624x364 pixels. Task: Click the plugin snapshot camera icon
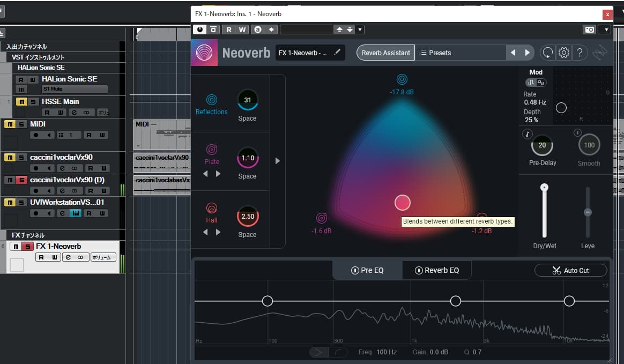tap(589, 29)
